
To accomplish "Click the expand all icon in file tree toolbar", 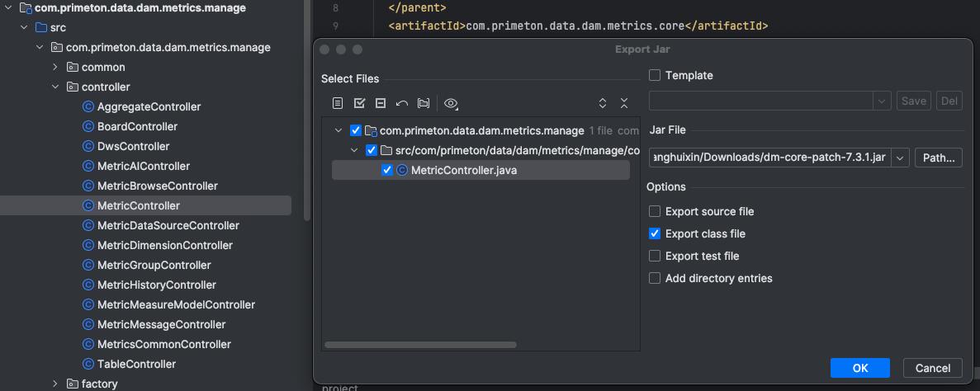I will (x=603, y=103).
